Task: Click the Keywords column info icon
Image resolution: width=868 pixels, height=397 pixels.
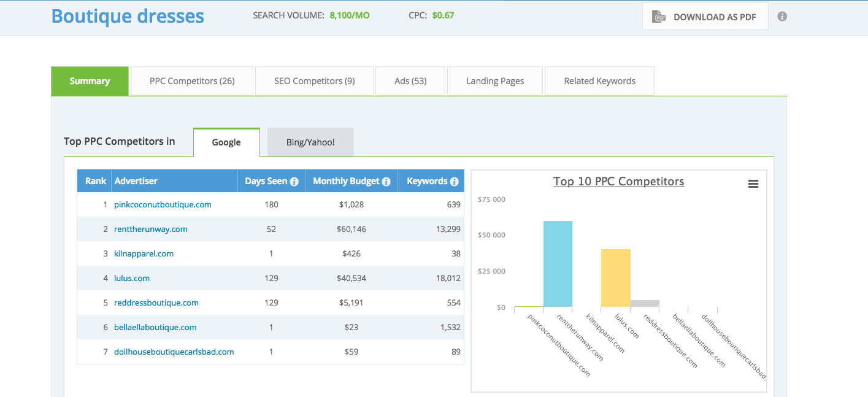Action: (454, 182)
